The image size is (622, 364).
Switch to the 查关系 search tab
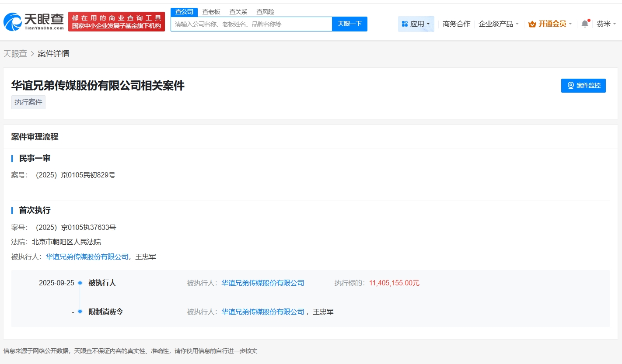coord(238,12)
